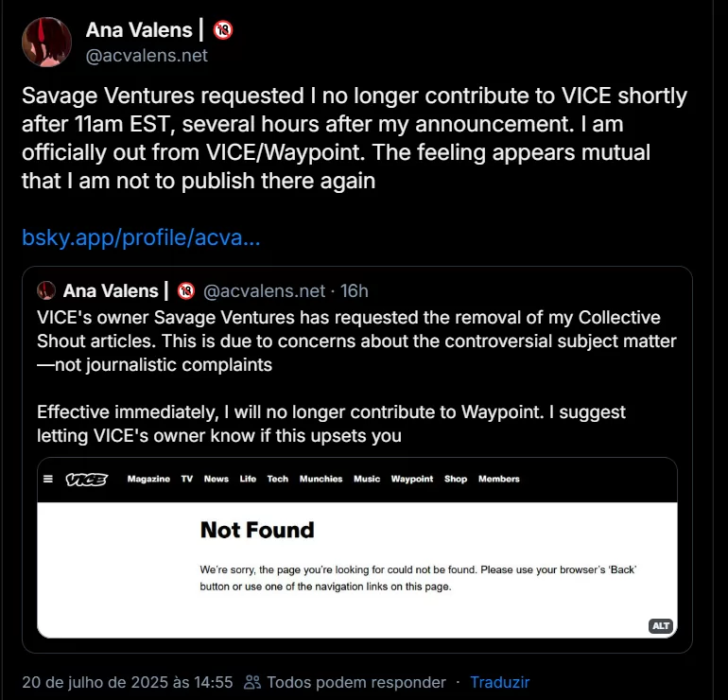
Task: Select Munchies in the VICE navigation bar
Action: (321, 480)
